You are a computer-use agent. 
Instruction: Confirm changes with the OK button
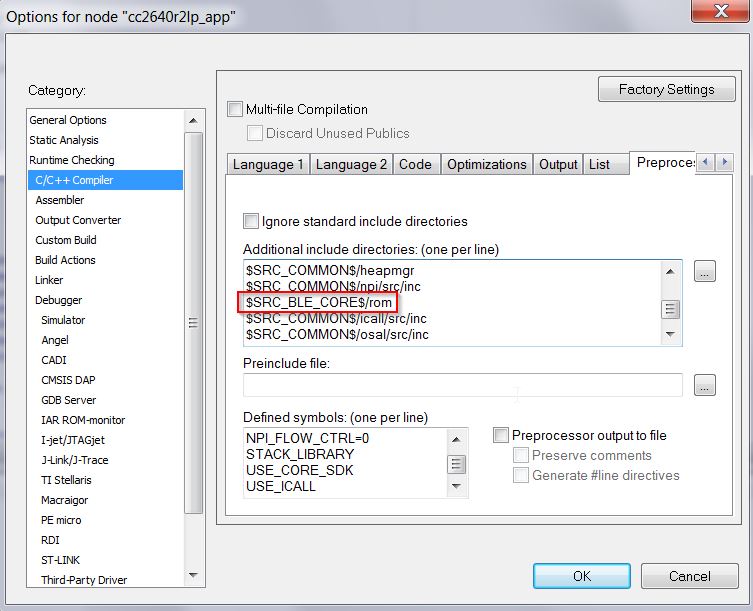point(581,576)
